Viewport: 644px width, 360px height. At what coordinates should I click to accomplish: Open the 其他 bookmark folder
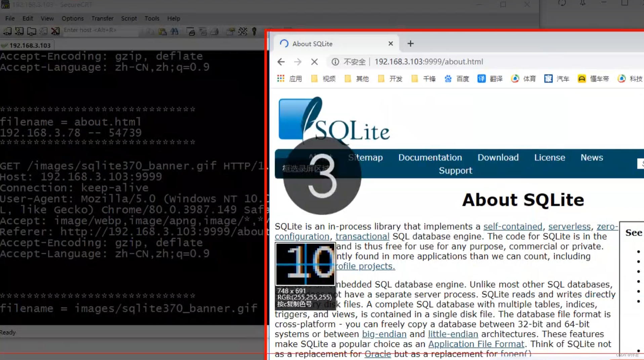coord(357,79)
